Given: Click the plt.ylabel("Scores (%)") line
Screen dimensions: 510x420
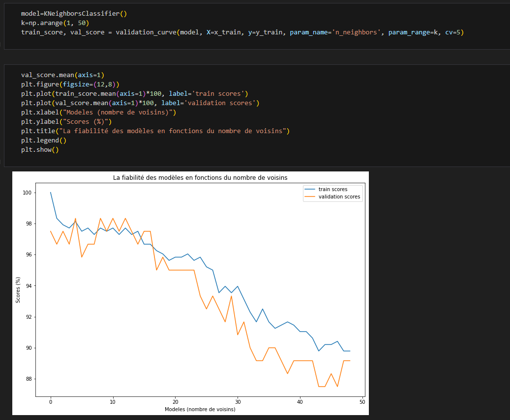Looking at the screenshot, I should [x=66, y=122].
